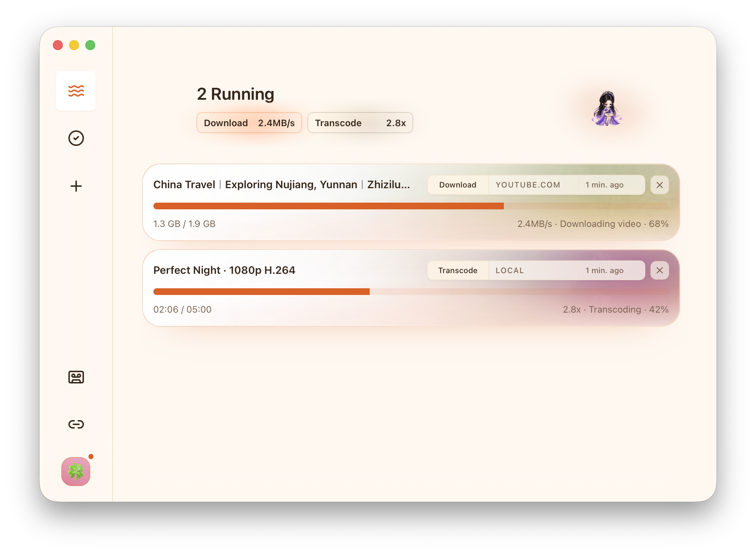Click the Download badge on China Travel card

[457, 185]
